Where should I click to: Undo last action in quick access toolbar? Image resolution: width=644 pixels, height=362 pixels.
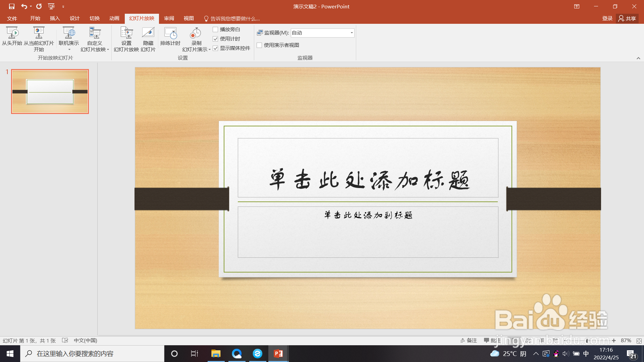[24, 6]
